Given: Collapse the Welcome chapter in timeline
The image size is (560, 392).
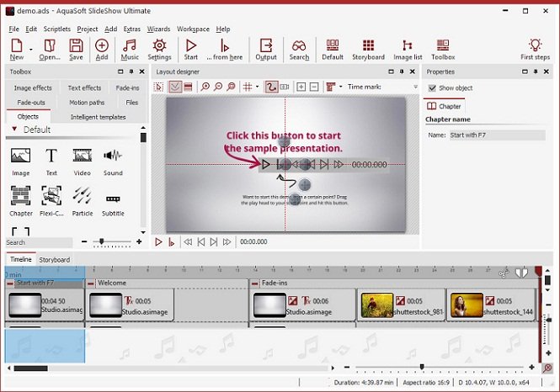Looking at the screenshot, I should click(91, 283).
